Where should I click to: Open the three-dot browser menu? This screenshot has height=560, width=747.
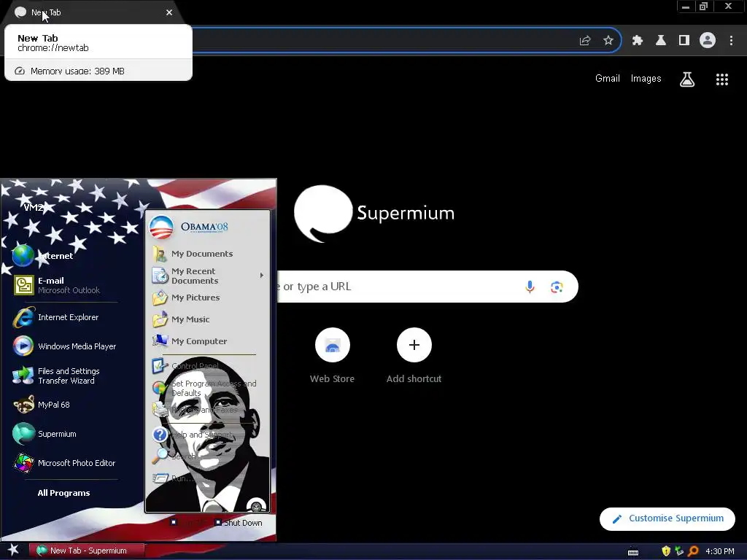[731, 41]
